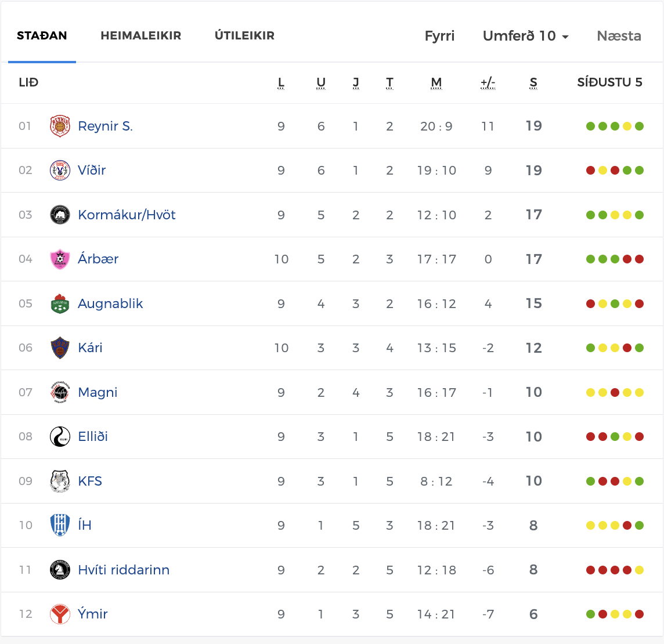Click the Kári blue shield crest
This screenshot has width=664, height=644.
[x=60, y=348]
